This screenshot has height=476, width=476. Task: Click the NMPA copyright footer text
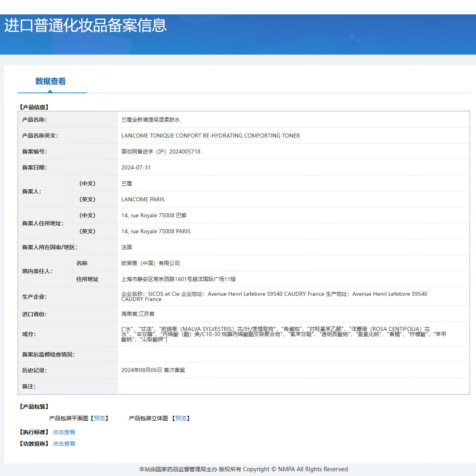point(243,469)
